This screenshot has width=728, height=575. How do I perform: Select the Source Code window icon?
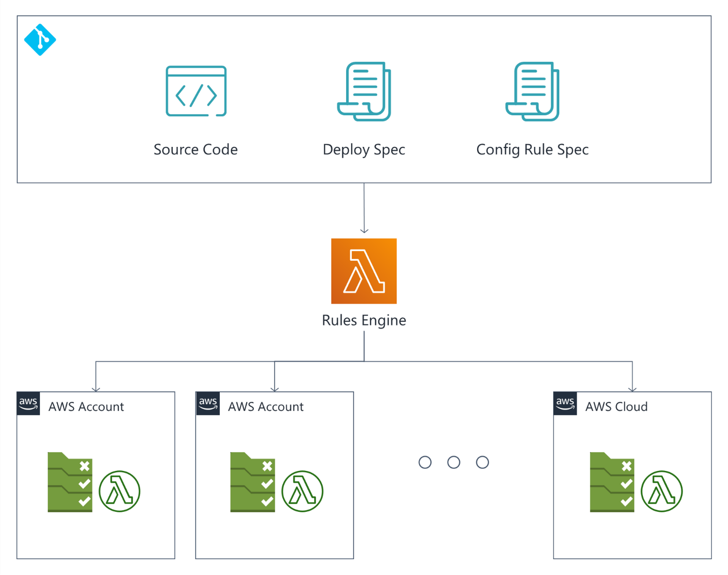tap(196, 91)
